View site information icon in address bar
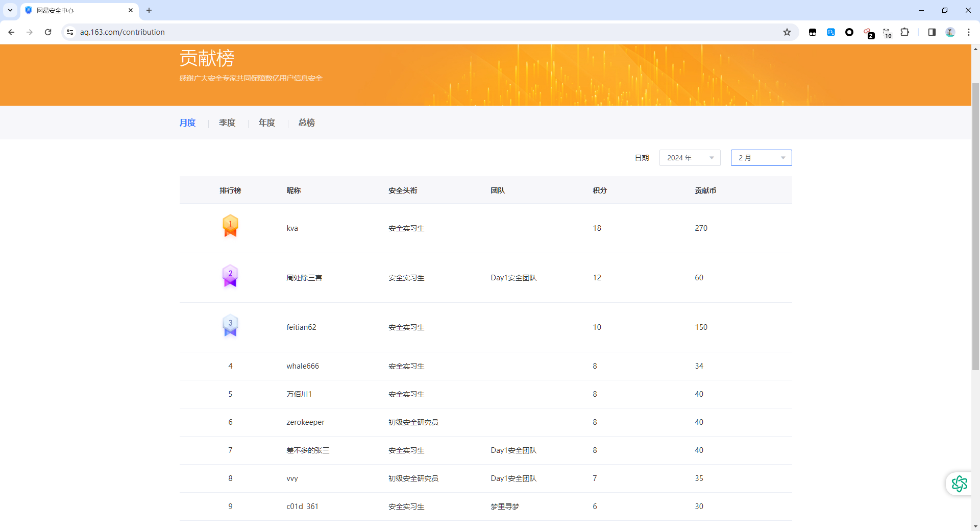 tap(70, 32)
